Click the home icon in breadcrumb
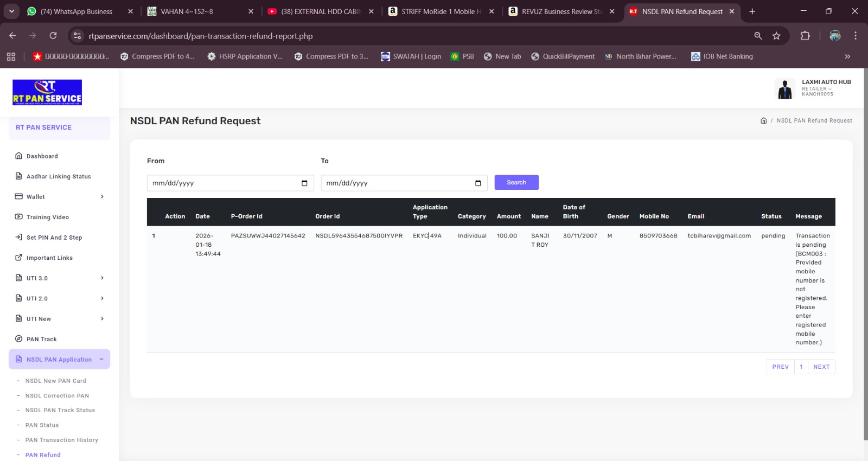 pos(763,121)
